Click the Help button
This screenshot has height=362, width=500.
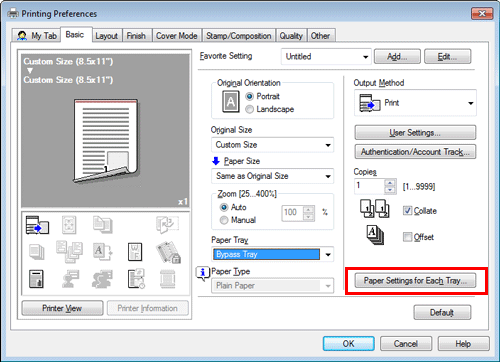click(x=464, y=344)
